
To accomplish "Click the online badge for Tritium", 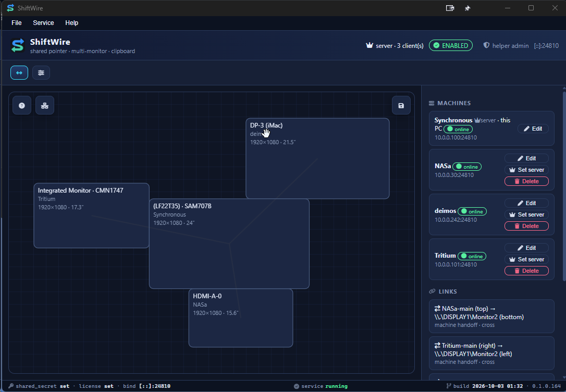I will click(472, 256).
